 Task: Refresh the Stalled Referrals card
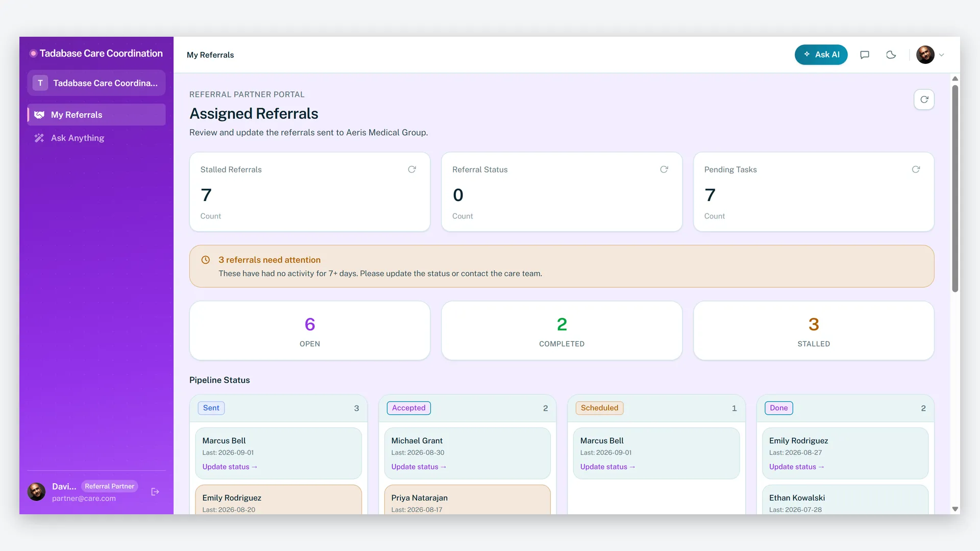412,169
